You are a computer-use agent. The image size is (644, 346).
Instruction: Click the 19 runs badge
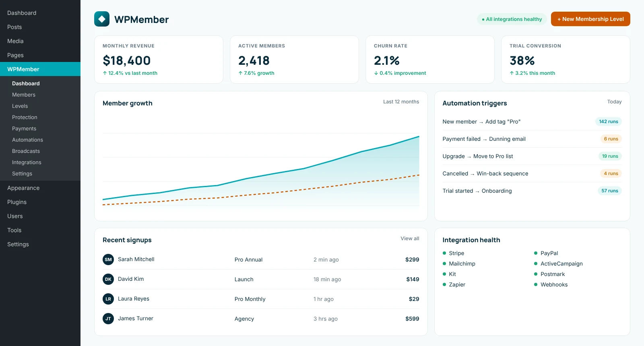[610, 156]
